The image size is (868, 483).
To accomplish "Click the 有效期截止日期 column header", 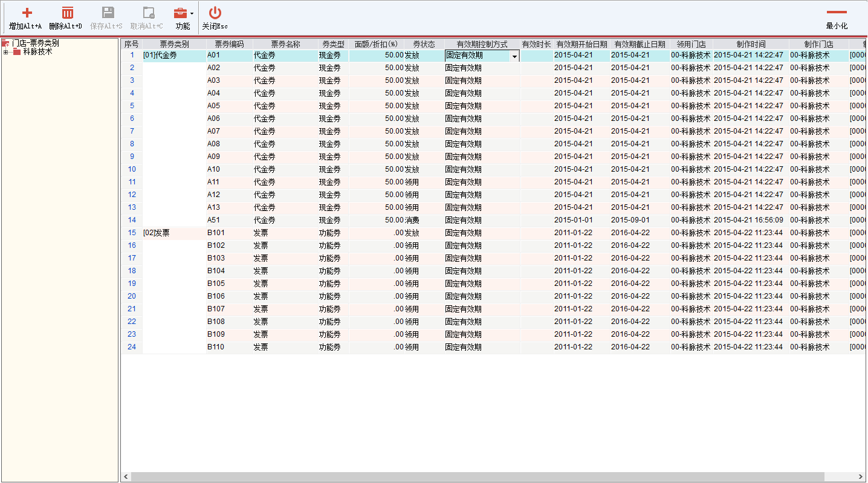I will tap(640, 44).
